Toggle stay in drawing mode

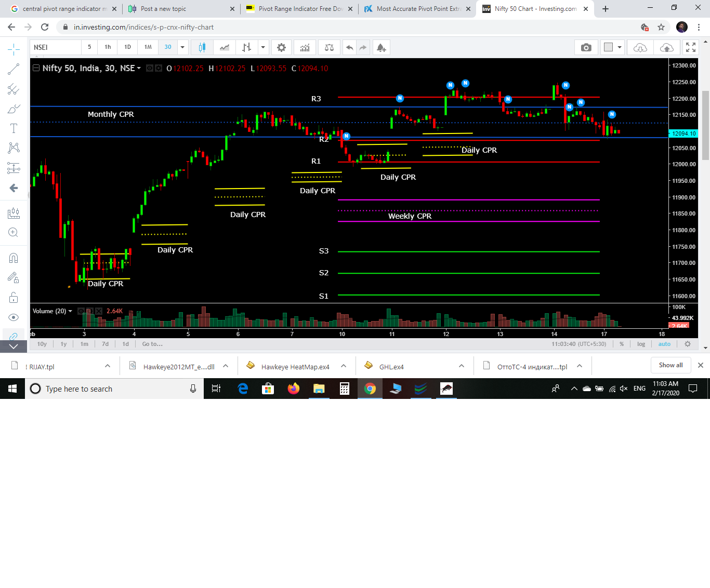click(14, 278)
